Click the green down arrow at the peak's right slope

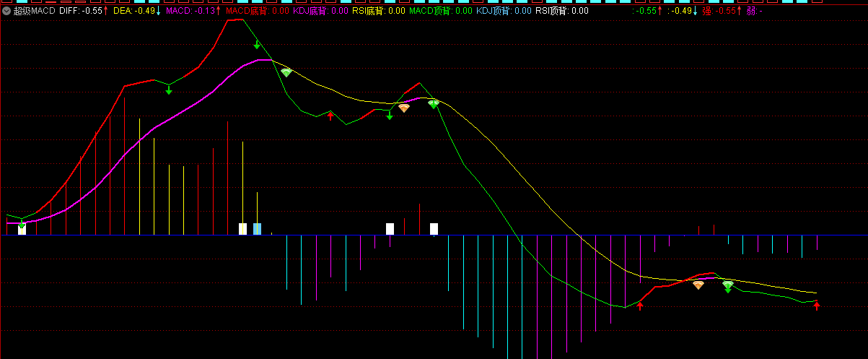(x=257, y=45)
